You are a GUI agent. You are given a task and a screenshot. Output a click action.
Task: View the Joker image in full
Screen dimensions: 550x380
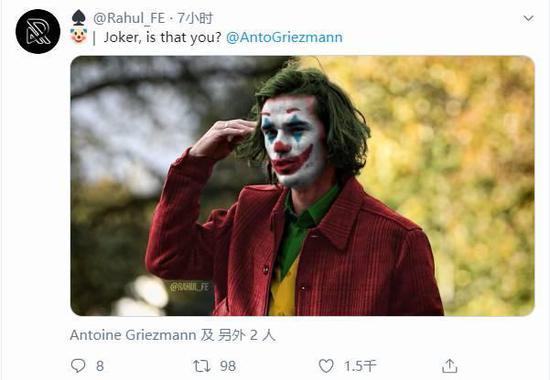pyautogui.click(x=302, y=186)
